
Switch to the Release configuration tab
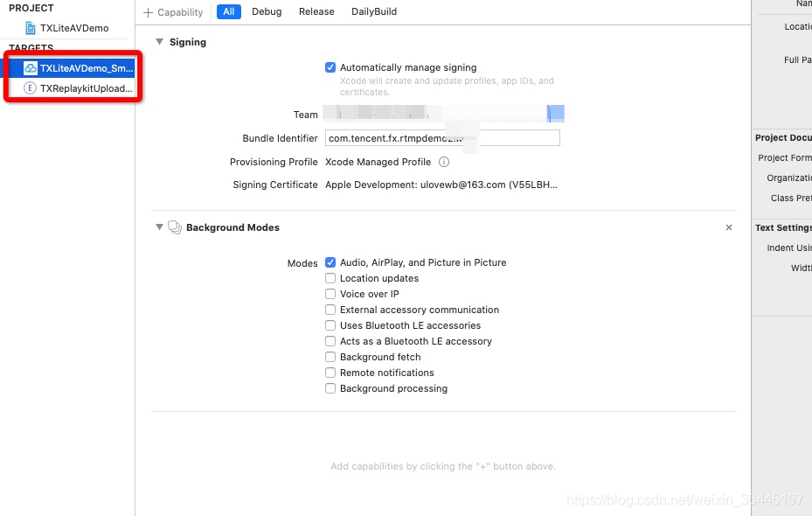[x=316, y=11]
